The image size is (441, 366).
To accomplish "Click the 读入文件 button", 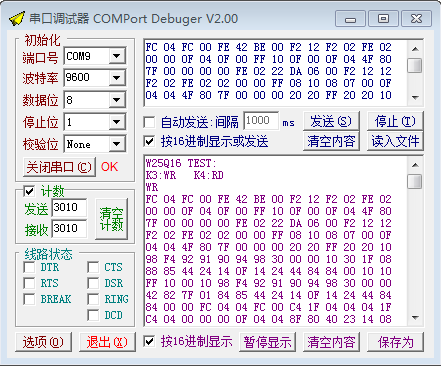I will click(395, 141).
